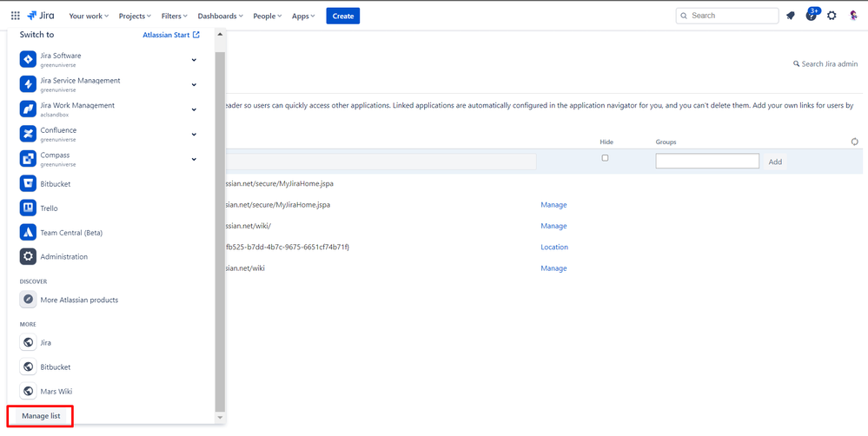Viewport: 868px width, 436px height.
Task: Focus the Groups input field
Action: click(707, 161)
